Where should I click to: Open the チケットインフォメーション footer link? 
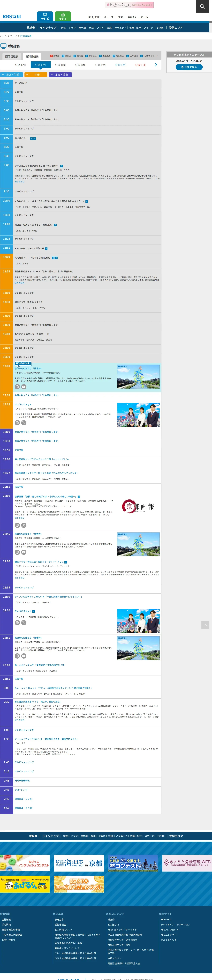point(175,924)
